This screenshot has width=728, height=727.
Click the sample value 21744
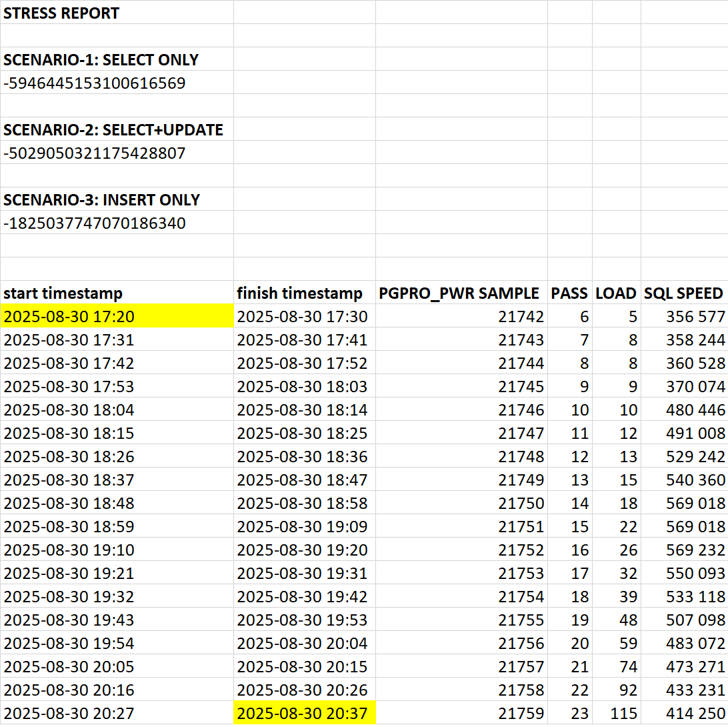(x=461, y=363)
